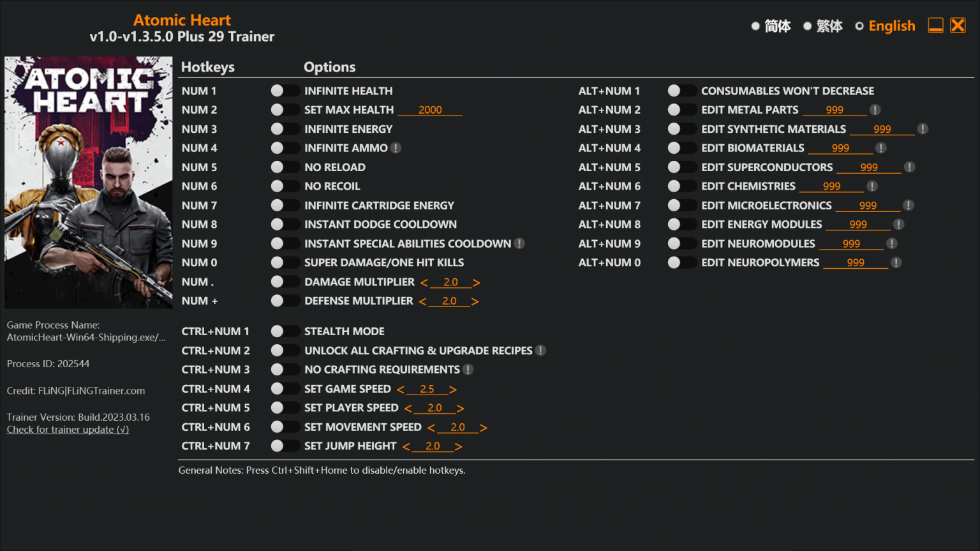
Task: Decrease the Movement Speed value
Action: pyautogui.click(x=431, y=427)
